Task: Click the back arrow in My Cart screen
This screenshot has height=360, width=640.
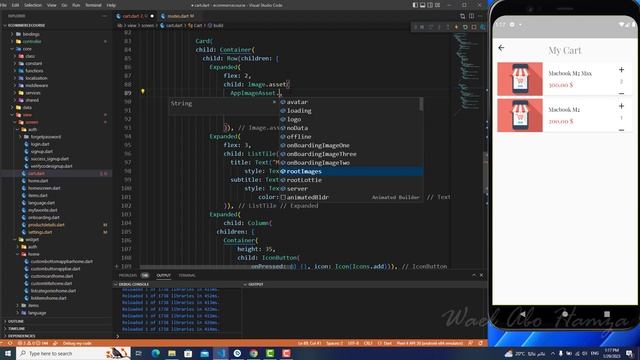Action: pyautogui.click(x=501, y=48)
